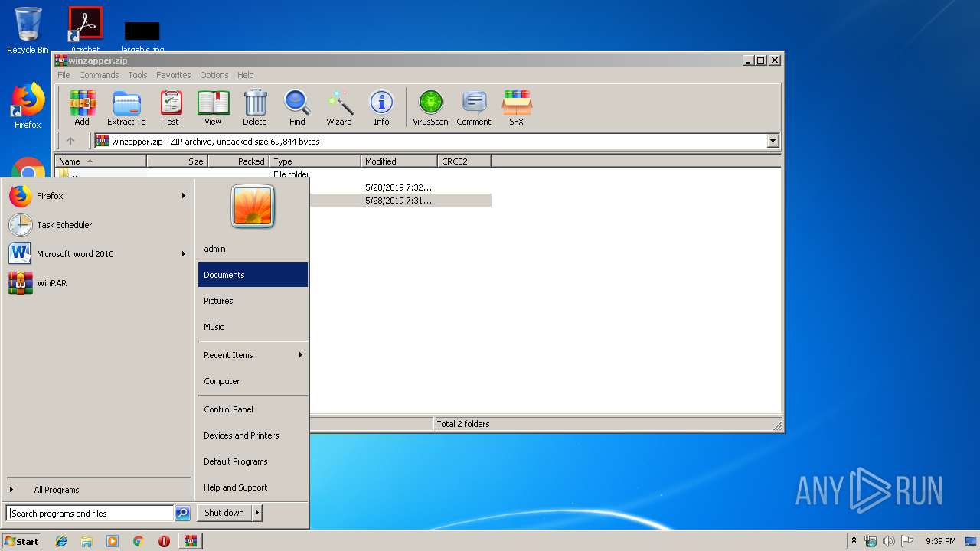Screen dimensions: 980x551
Task: Expand the Shut down options arrow
Action: pos(257,513)
